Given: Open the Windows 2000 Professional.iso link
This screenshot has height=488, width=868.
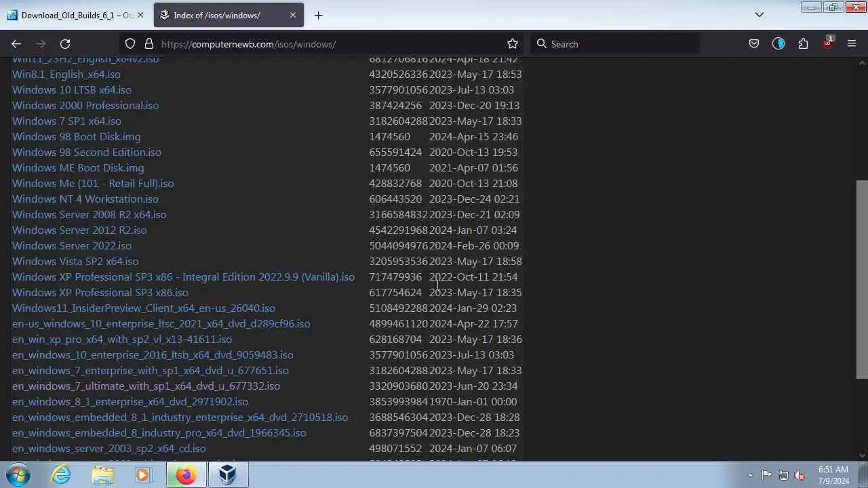Looking at the screenshot, I should 85,105.
